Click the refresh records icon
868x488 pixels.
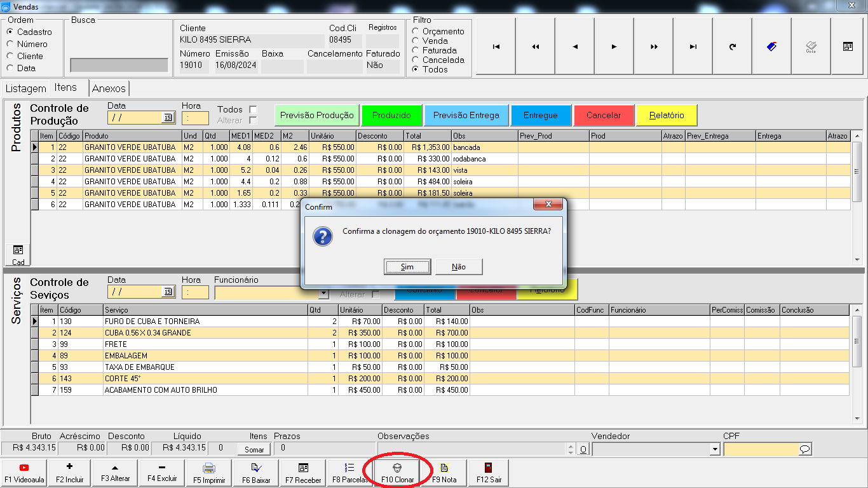733,46
